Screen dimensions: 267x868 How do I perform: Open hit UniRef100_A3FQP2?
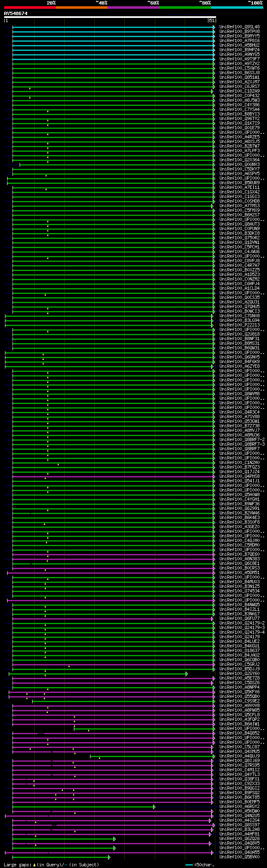(x=239, y=720)
